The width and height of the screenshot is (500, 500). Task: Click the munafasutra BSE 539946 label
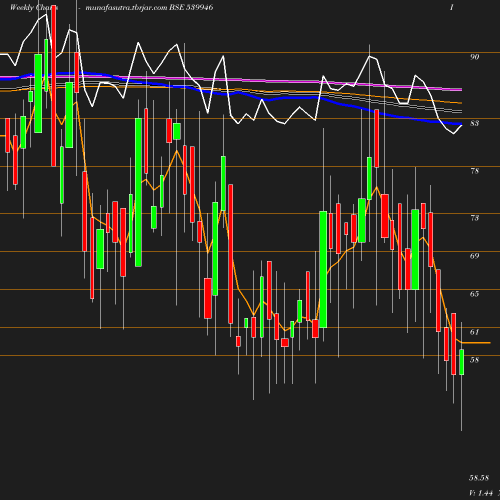point(149,8)
